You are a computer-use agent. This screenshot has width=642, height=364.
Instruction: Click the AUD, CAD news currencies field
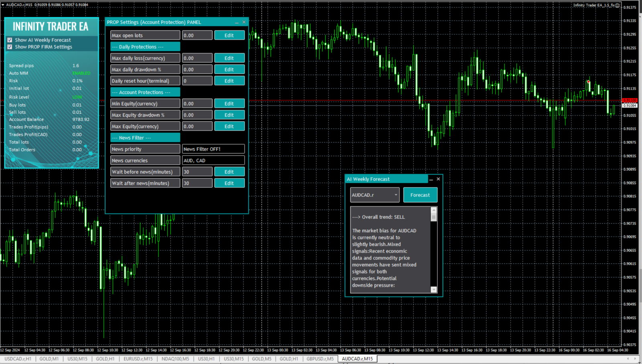[213, 160]
